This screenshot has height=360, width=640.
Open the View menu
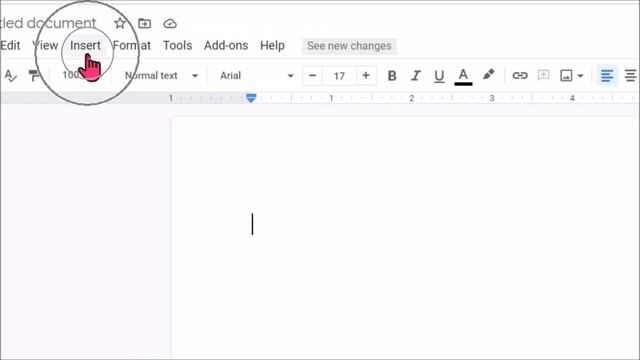click(x=45, y=45)
